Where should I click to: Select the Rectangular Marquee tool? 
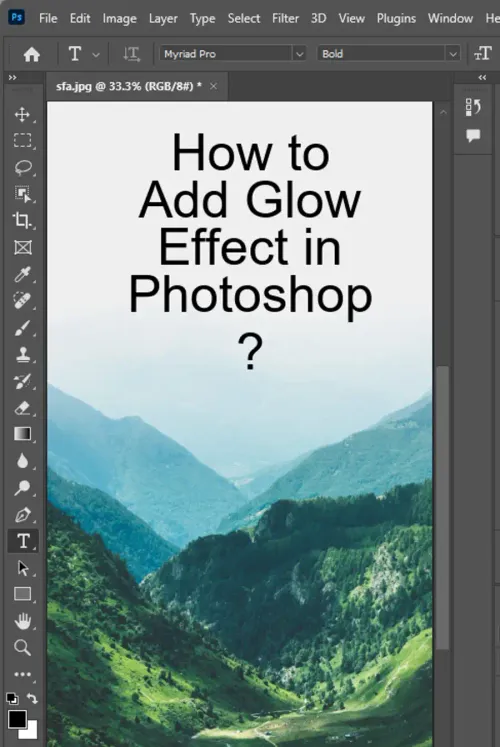click(x=22, y=141)
